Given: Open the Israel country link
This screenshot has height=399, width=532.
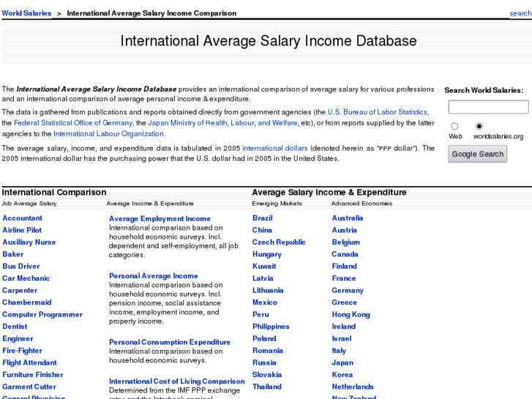Looking at the screenshot, I should [342, 339].
